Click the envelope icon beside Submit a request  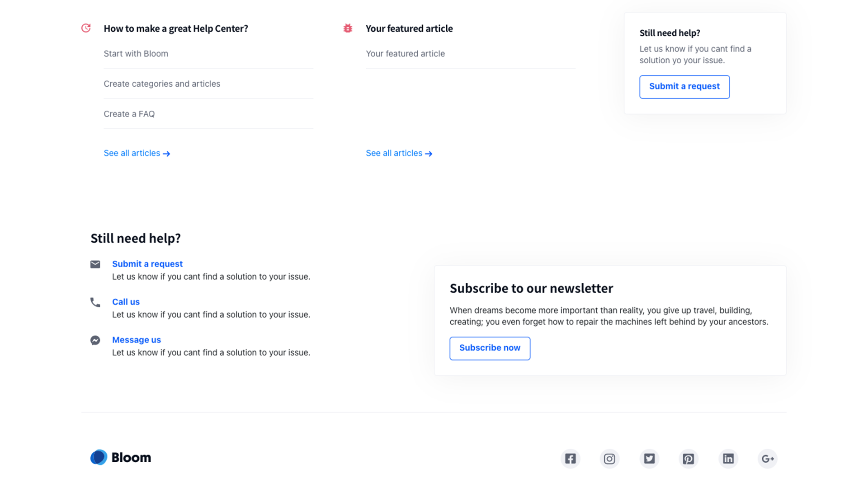[95, 264]
